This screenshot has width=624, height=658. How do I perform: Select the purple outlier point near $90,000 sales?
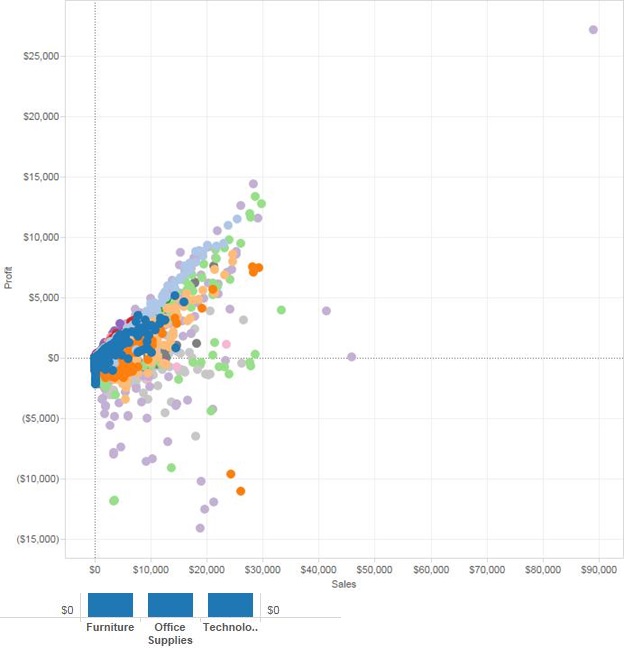pyautogui.click(x=593, y=30)
